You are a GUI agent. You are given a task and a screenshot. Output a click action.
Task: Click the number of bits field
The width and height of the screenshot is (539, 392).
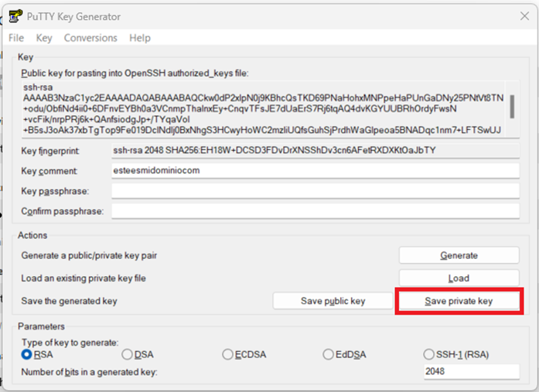471,372
